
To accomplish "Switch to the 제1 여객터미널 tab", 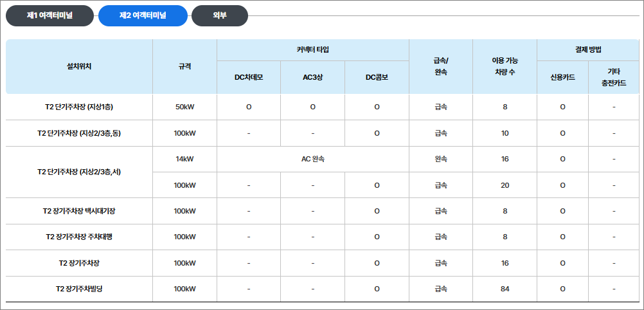I will 49,15.
